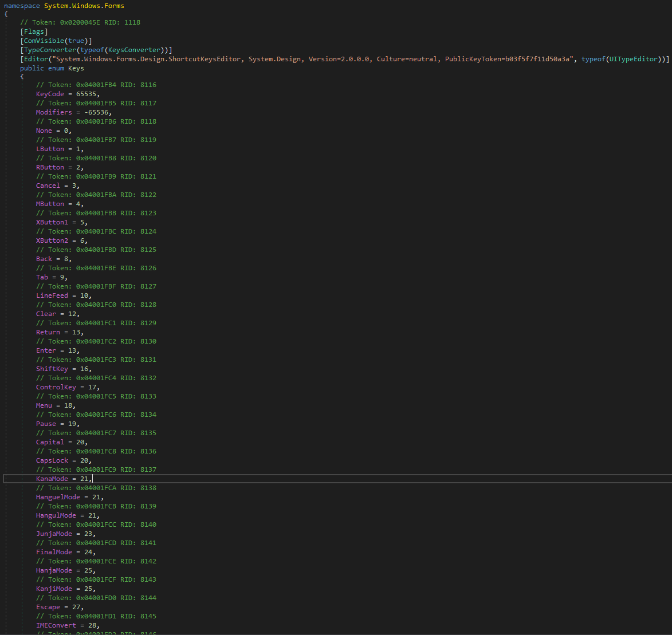Viewport: 672px width, 635px height.
Task: Click the Token 0x04001FD1 RID 8145 comment
Action: (96, 616)
